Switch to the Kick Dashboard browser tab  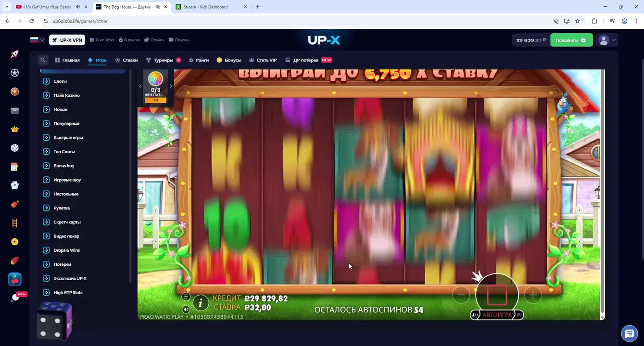[x=210, y=7]
